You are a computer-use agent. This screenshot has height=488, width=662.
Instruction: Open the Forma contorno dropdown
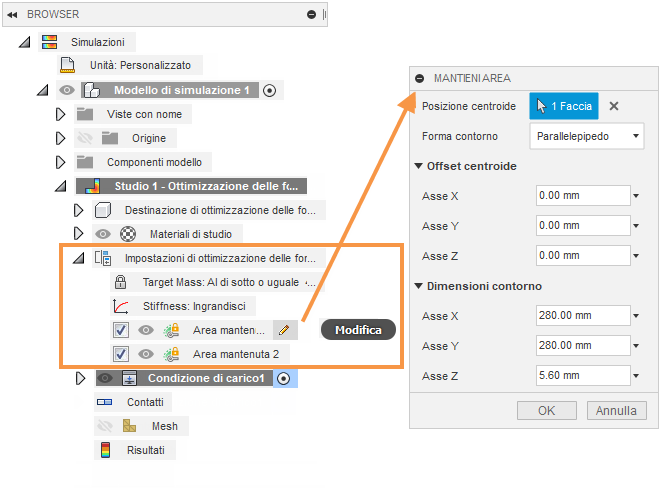(x=587, y=135)
